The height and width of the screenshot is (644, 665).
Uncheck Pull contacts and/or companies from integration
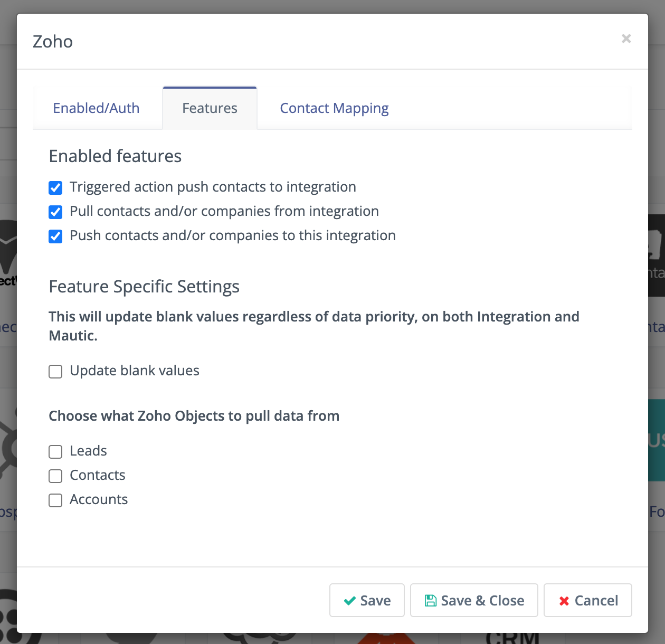click(55, 212)
